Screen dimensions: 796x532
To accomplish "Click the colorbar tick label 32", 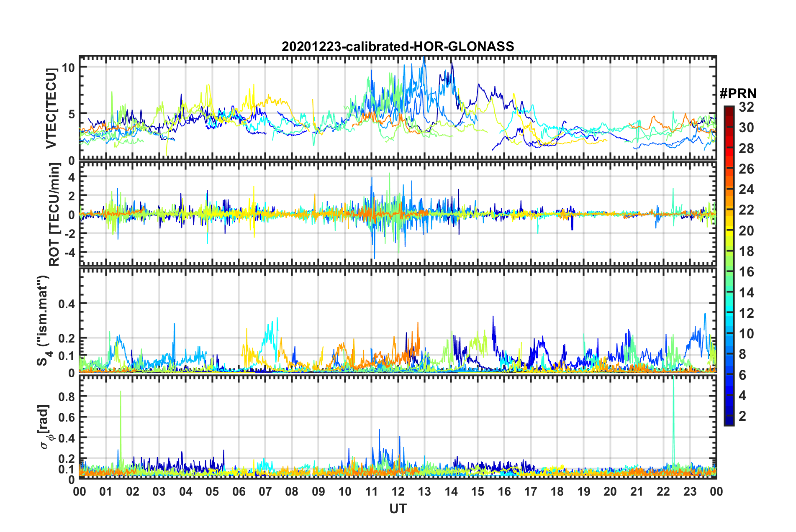I will click(x=746, y=107).
